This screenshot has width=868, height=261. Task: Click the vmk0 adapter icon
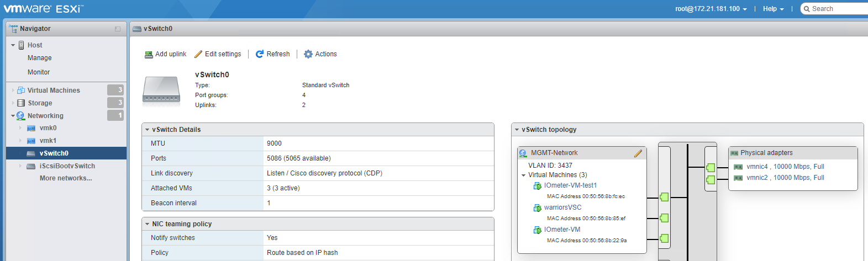(x=31, y=128)
